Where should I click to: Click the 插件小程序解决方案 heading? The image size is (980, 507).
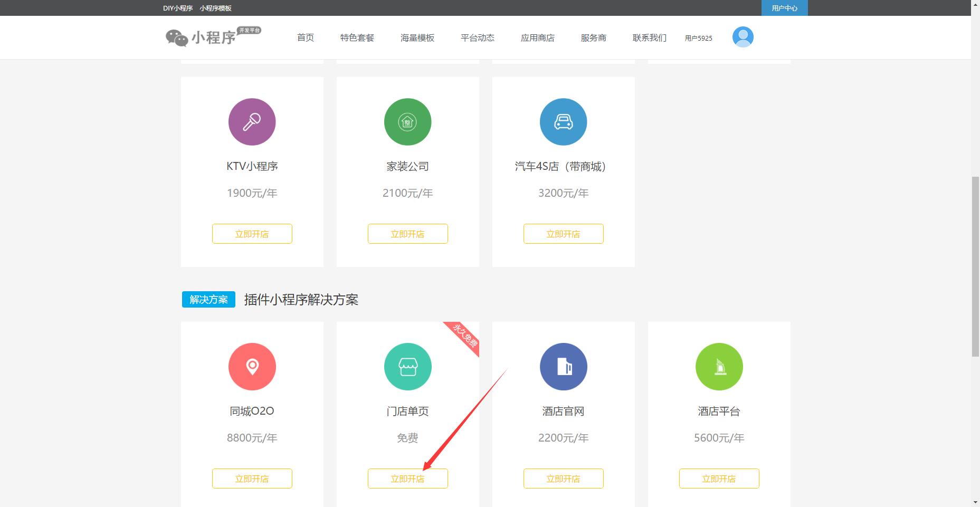301,300
